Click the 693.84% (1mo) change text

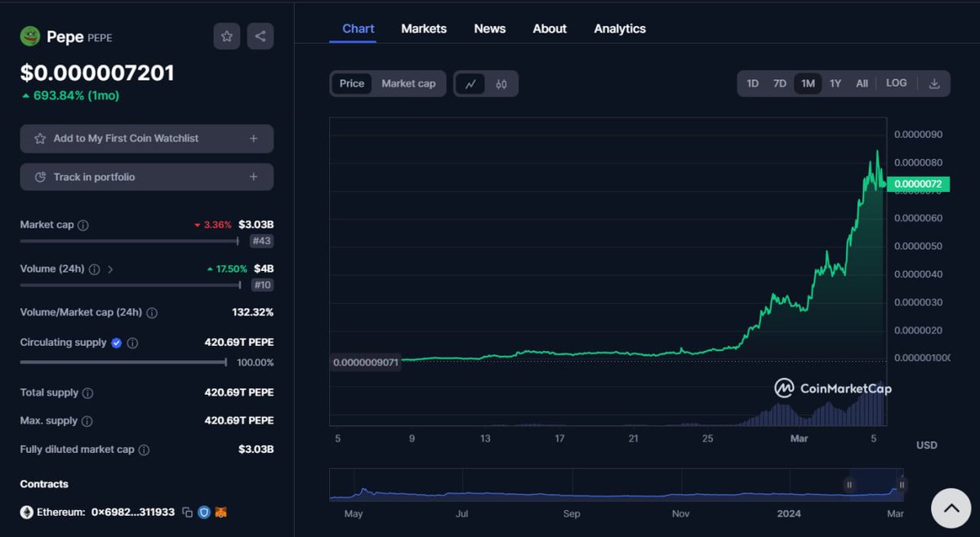(x=70, y=95)
